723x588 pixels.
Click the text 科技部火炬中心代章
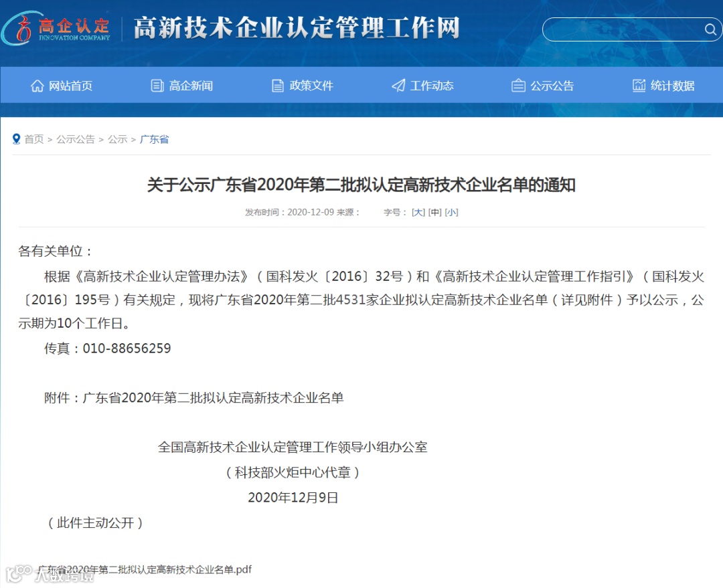pyautogui.click(x=293, y=472)
